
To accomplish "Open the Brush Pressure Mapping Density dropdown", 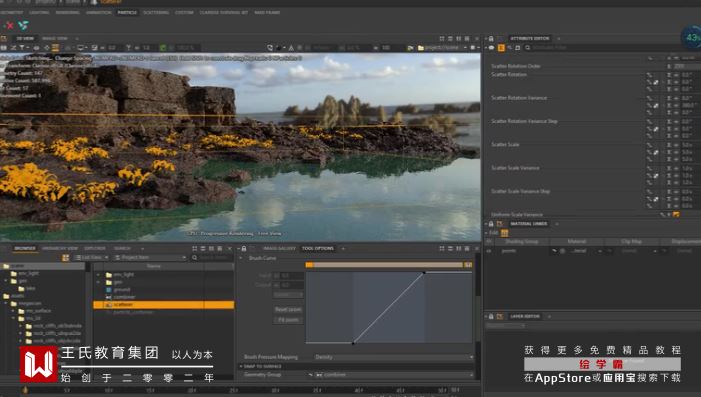I will [x=393, y=357].
